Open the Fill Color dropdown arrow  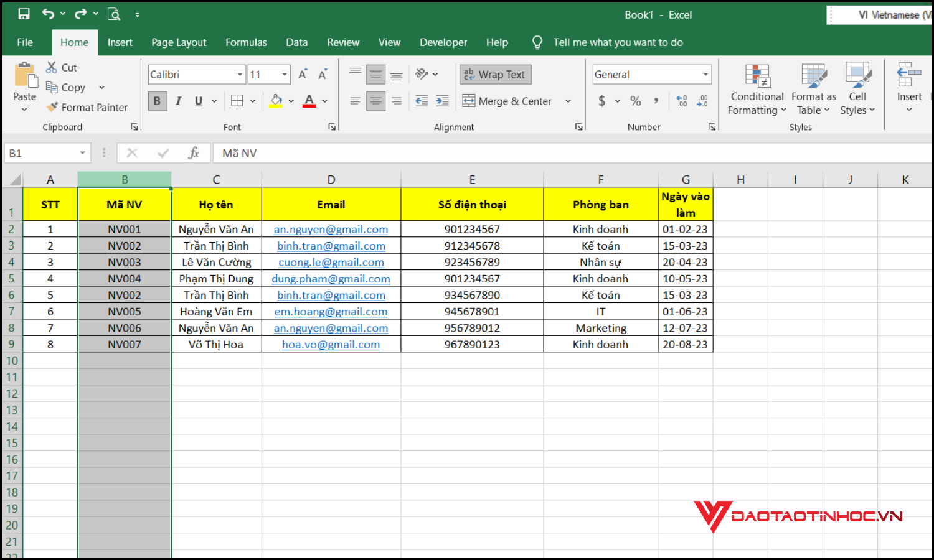coord(291,101)
